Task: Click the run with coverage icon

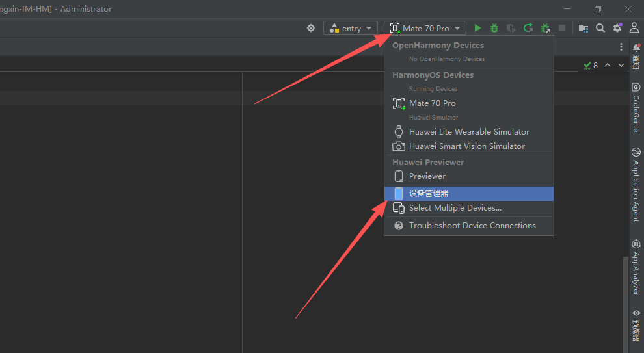Action: click(x=511, y=28)
